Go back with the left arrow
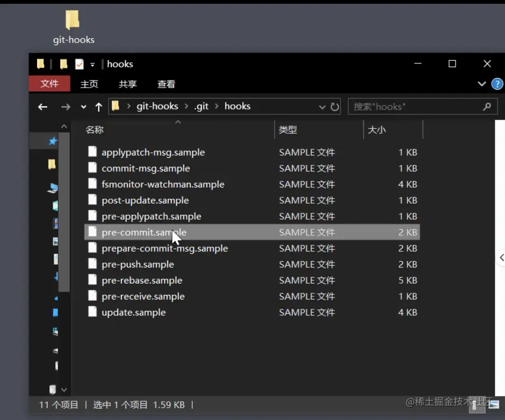Image resolution: width=505 pixels, height=420 pixels. tap(43, 106)
